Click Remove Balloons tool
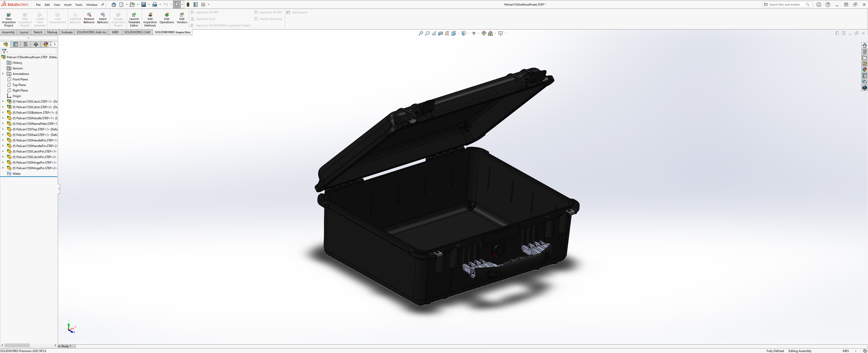The height and width of the screenshot is (353, 868). pos(89,18)
